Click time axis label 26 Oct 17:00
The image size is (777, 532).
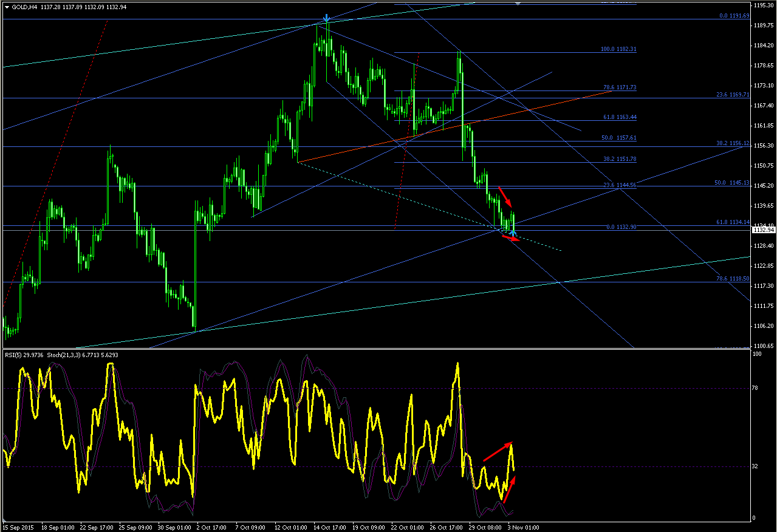point(446,527)
